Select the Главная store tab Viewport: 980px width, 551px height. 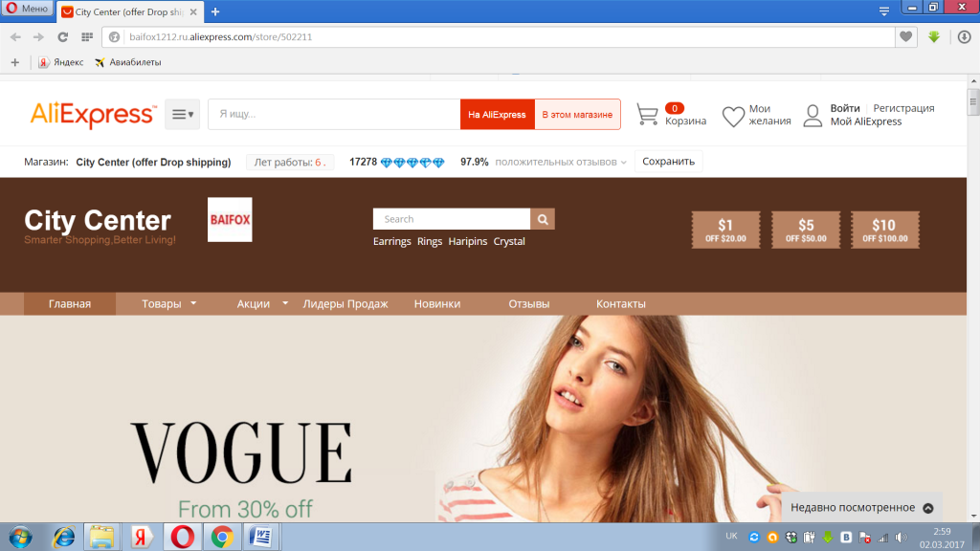[x=70, y=303]
